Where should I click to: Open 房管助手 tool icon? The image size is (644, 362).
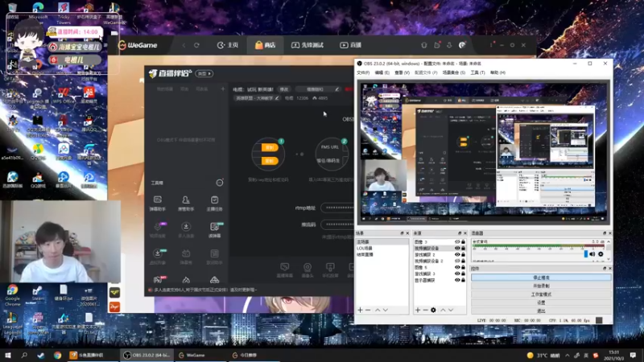(x=186, y=204)
